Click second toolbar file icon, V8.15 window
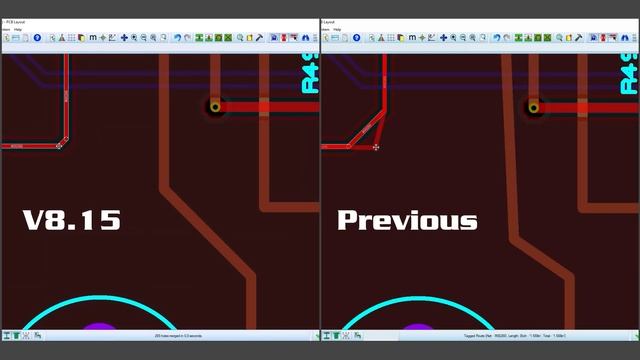Screen dimensions: 640x360 coord(16,38)
